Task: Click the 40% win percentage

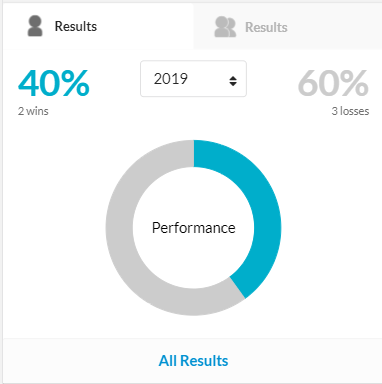Action: tap(54, 83)
